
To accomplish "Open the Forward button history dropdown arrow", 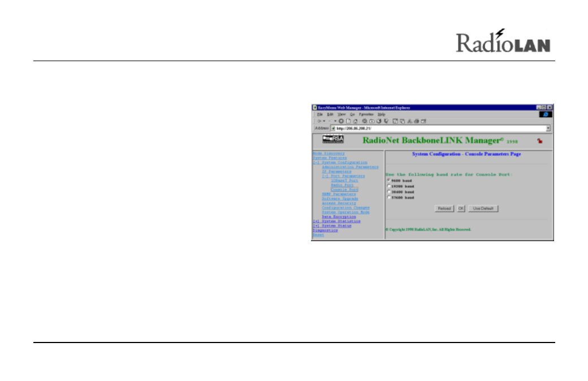I will coord(335,121).
